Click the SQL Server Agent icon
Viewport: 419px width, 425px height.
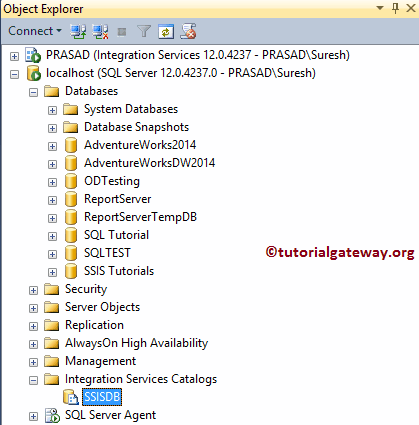click(52, 415)
